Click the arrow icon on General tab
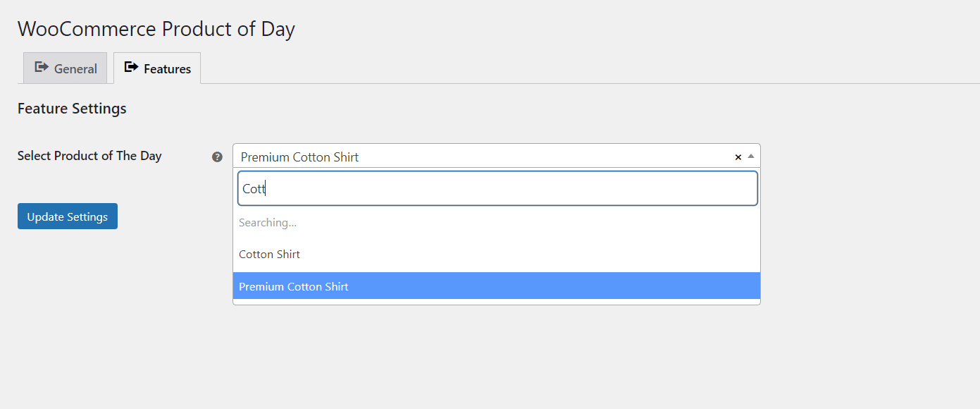 [42, 68]
